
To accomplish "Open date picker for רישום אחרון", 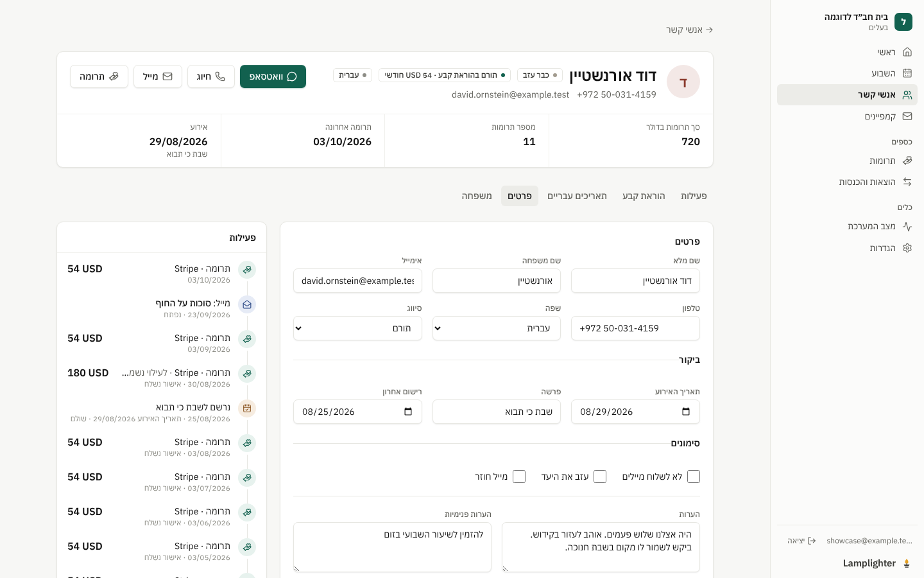I will tap(408, 412).
